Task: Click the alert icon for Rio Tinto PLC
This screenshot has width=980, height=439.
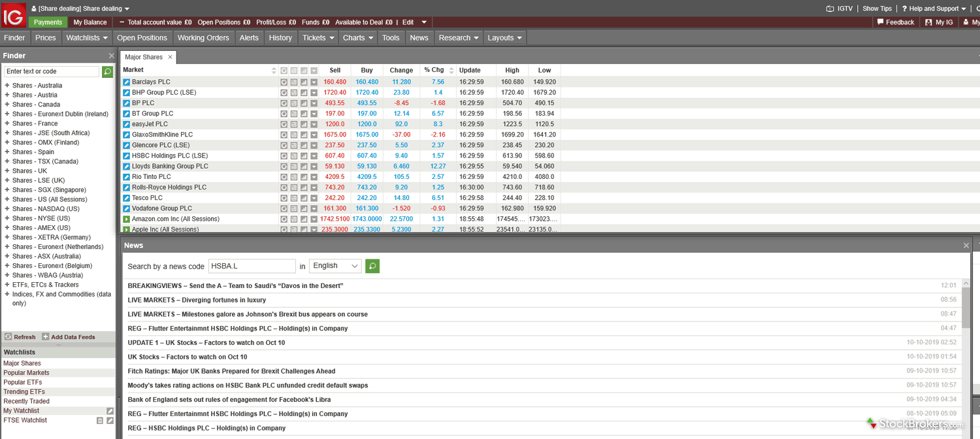Action: coord(284,177)
